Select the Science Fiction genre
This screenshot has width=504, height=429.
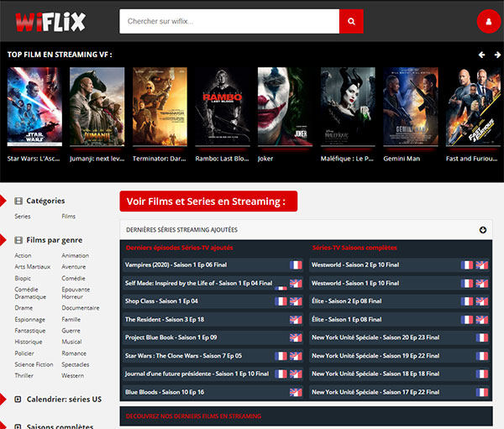(x=34, y=364)
